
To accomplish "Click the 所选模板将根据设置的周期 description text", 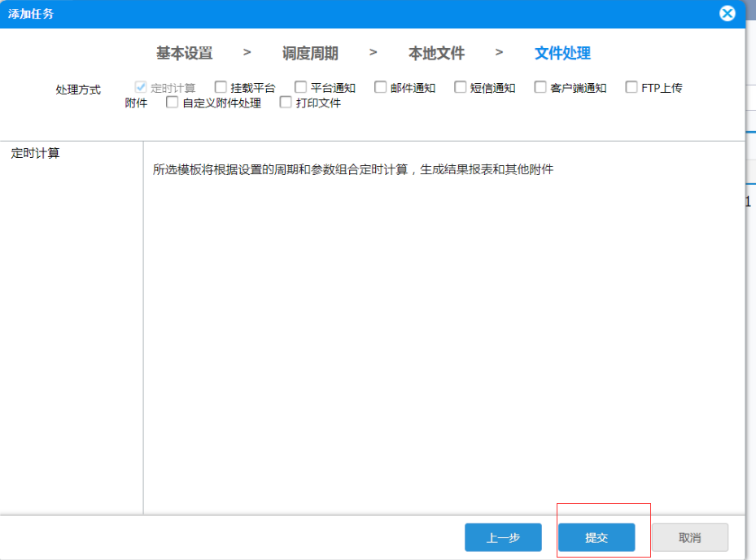I will [x=353, y=169].
